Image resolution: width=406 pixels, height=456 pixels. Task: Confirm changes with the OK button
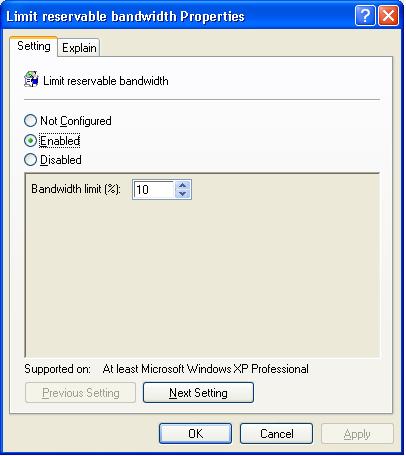pyautogui.click(x=195, y=434)
